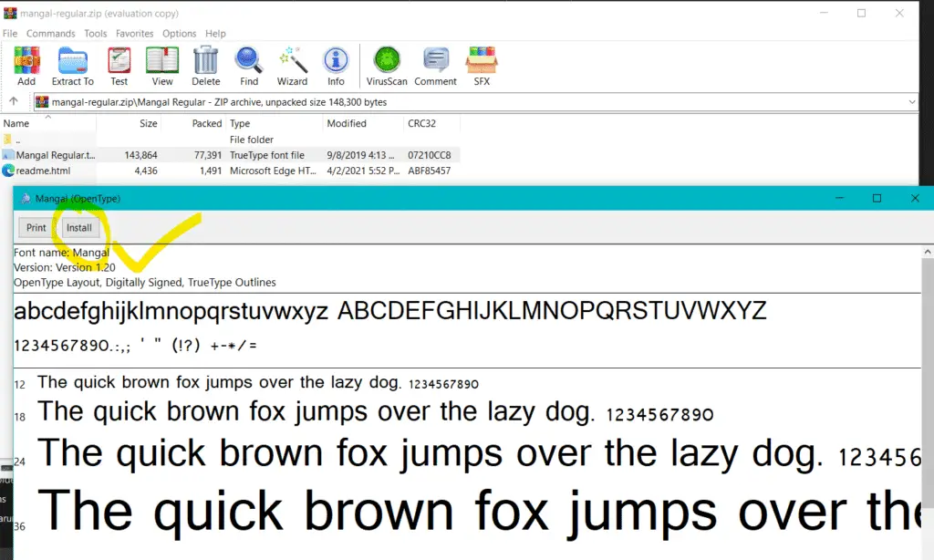Open the Options menu
The image size is (934, 560).
[x=180, y=34]
